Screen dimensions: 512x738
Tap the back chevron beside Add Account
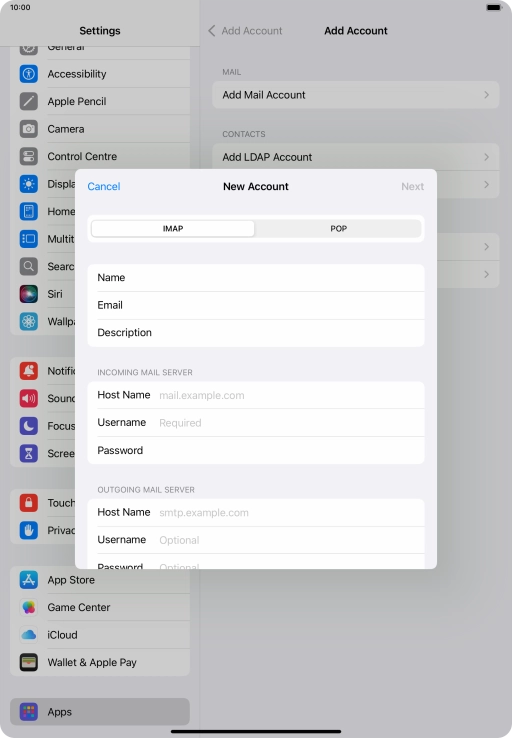pyautogui.click(x=212, y=31)
